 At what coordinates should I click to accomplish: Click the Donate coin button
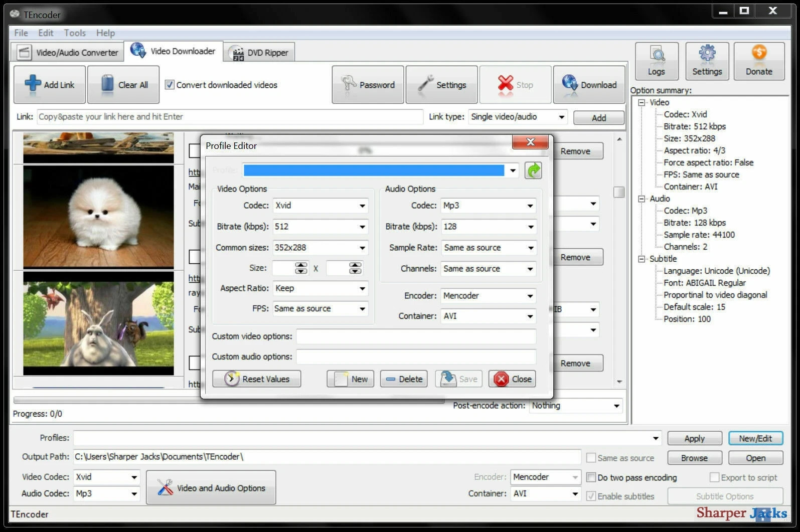pos(759,61)
